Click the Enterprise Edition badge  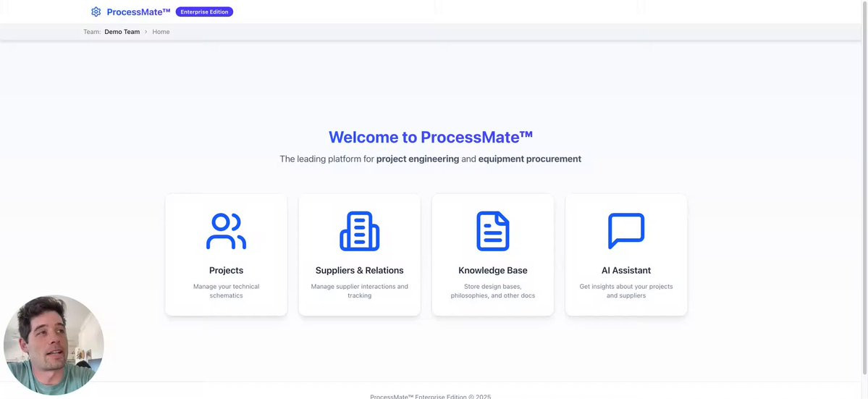pyautogui.click(x=204, y=12)
